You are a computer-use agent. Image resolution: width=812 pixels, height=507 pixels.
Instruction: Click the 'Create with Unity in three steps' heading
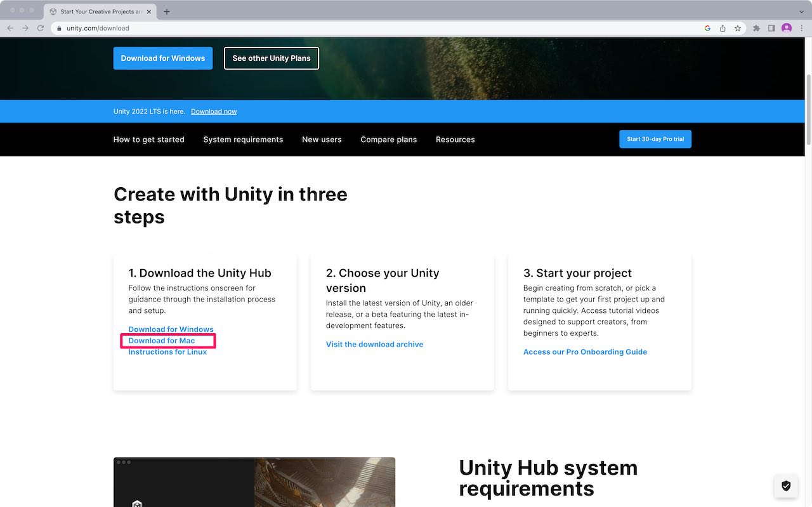(x=230, y=206)
